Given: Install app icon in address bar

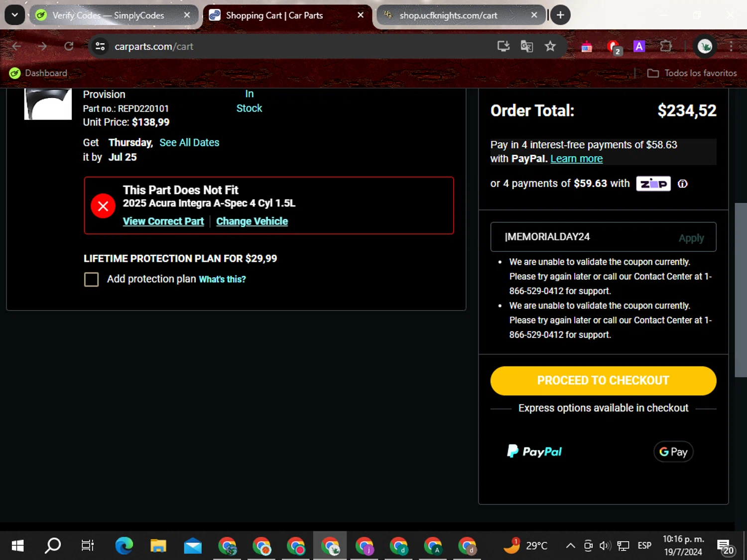Looking at the screenshot, I should coord(503,46).
